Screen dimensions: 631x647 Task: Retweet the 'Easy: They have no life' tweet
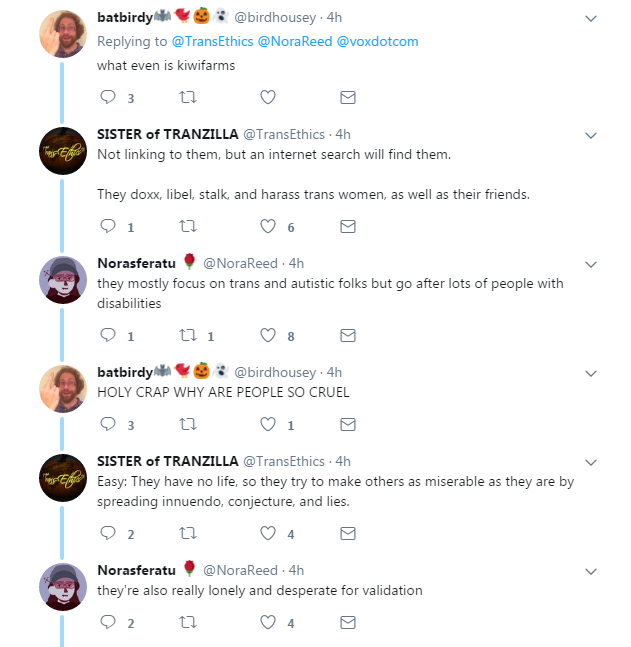click(188, 533)
